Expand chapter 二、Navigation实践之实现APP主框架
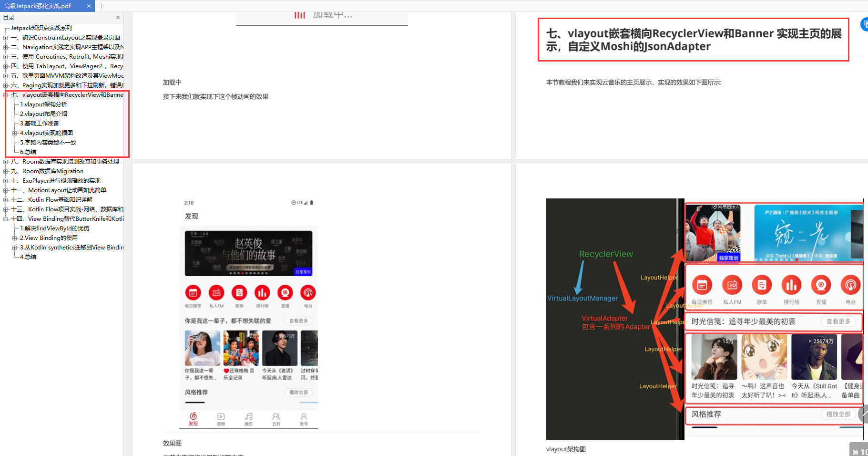 (x=6, y=47)
